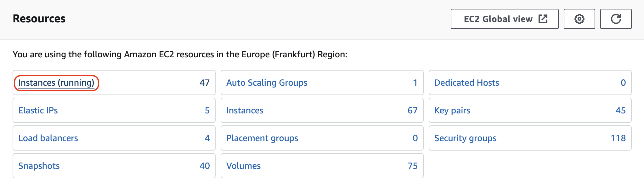Viewport: 644px width, 189px height.
Task: Open the Elastic IPs link
Action: click(38, 111)
